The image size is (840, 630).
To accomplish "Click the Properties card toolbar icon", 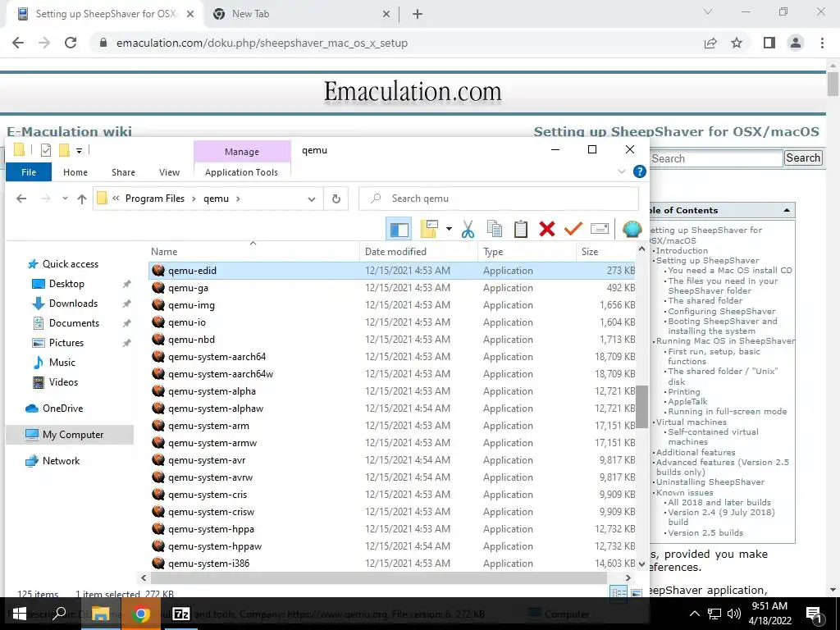I will [x=600, y=229].
